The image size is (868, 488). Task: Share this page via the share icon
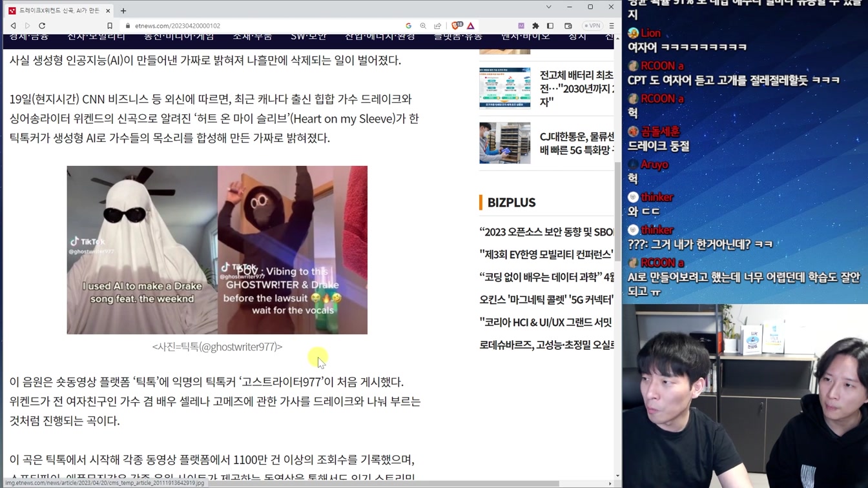pos(437,26)
